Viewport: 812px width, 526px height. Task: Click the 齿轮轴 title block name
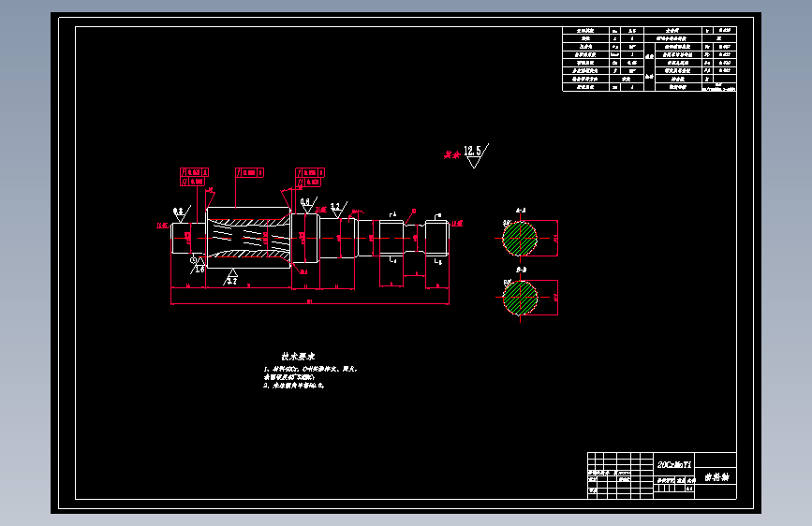[716, 476]
